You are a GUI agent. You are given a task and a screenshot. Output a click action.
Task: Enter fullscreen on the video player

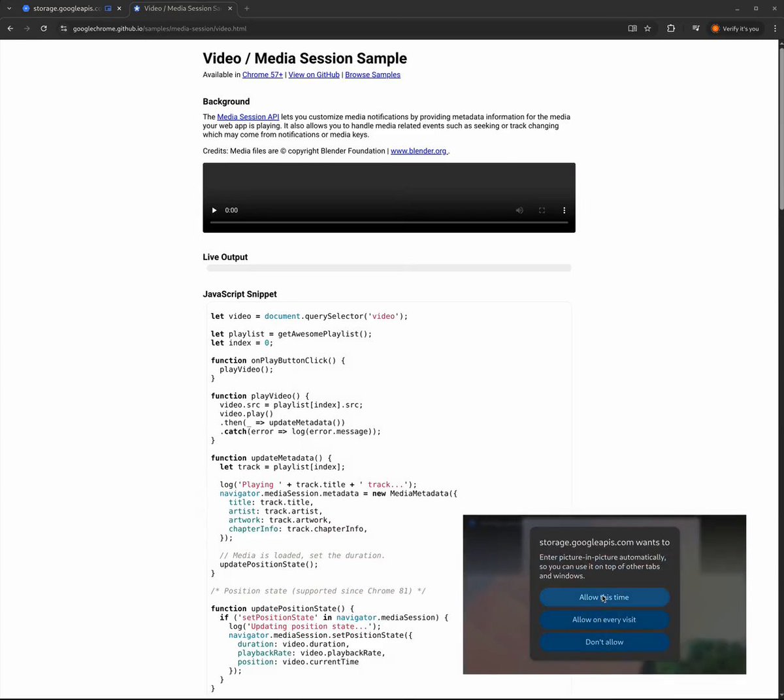(x=542, y=210)
